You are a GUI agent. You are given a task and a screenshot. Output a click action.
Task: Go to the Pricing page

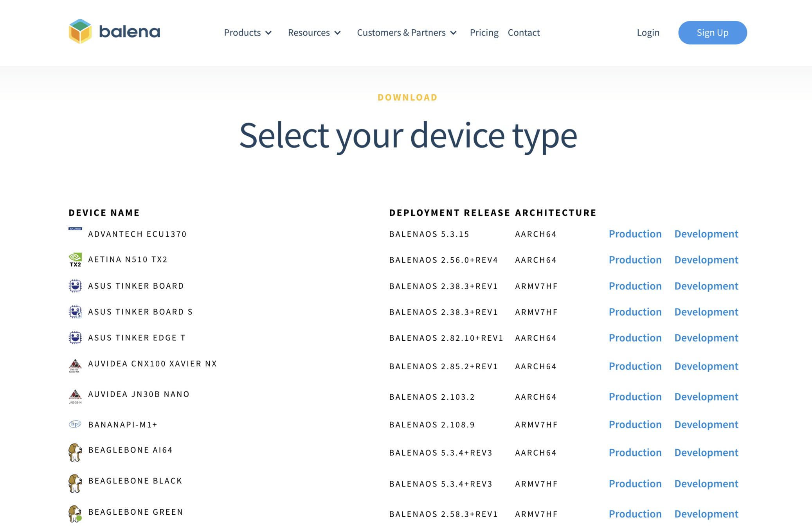point(484,32)
